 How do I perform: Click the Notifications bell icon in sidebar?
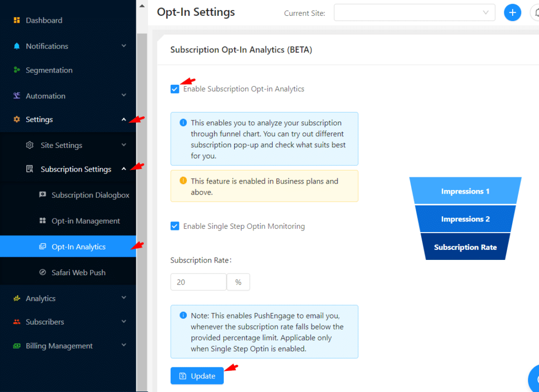tap(16, 46)
